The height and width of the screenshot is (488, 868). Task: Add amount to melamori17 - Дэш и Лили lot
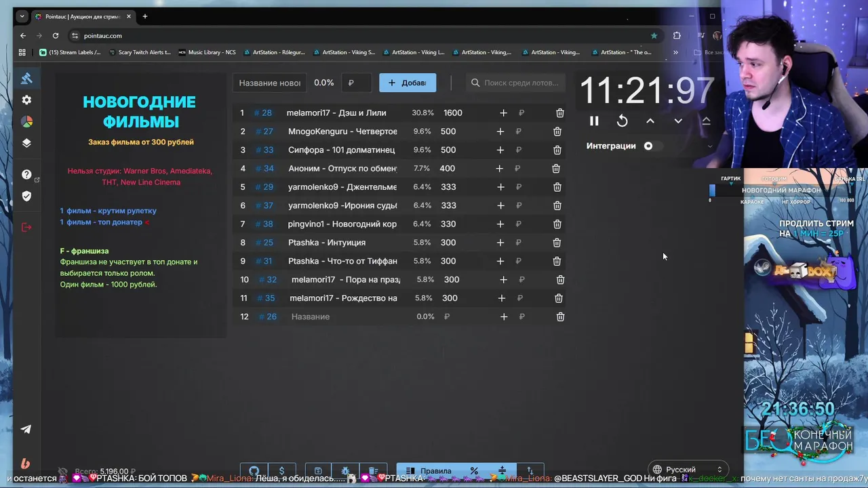point(503,113)
